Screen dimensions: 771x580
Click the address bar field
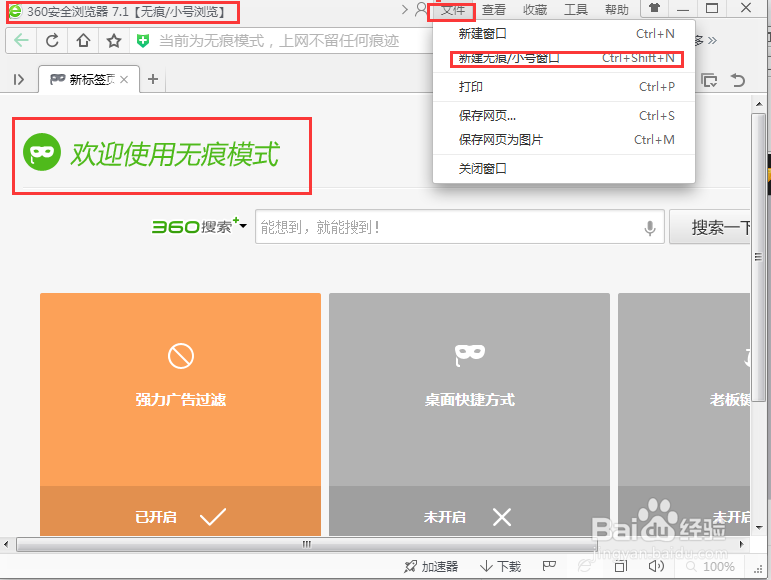pos(279,41)
